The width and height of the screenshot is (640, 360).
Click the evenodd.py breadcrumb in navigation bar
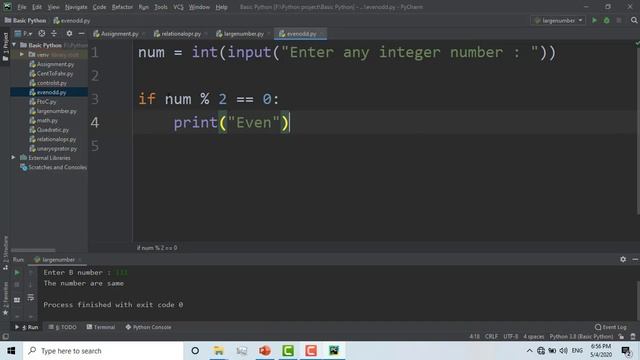[71, 20]
